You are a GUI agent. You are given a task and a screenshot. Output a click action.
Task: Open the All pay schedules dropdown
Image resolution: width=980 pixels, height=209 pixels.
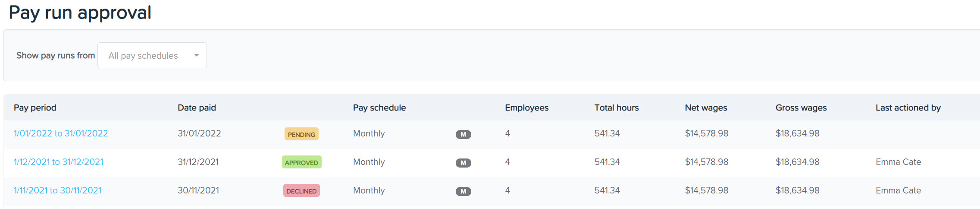pos(152,55)
